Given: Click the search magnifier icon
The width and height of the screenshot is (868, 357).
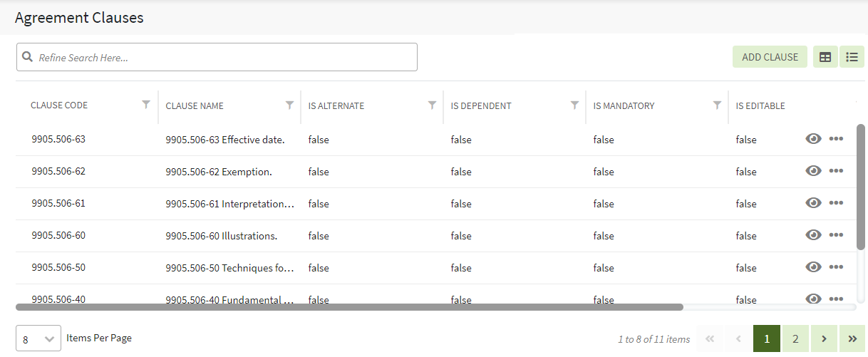Looking at the screenshot, I should [x=28, y=57].
